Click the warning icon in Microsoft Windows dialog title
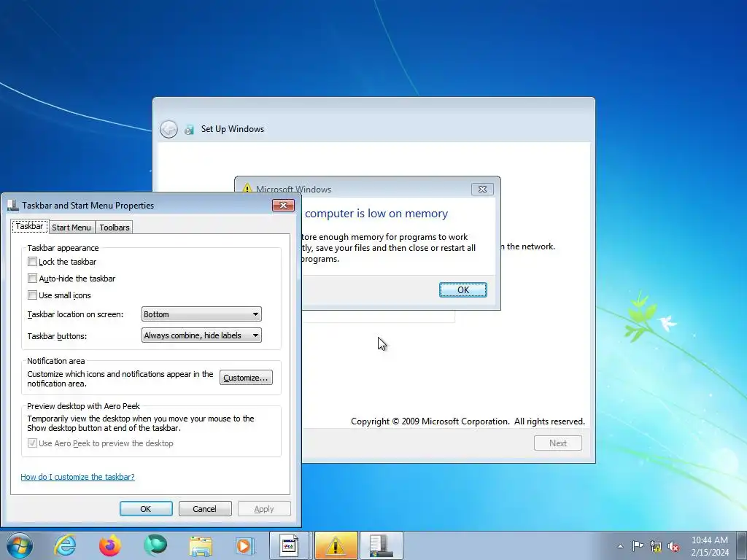 [247, 189]
